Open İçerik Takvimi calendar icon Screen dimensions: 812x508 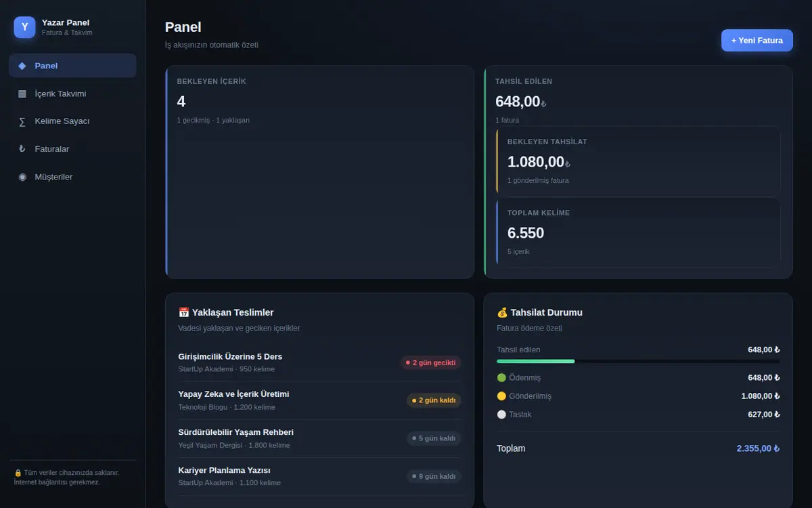pos(22,93)
